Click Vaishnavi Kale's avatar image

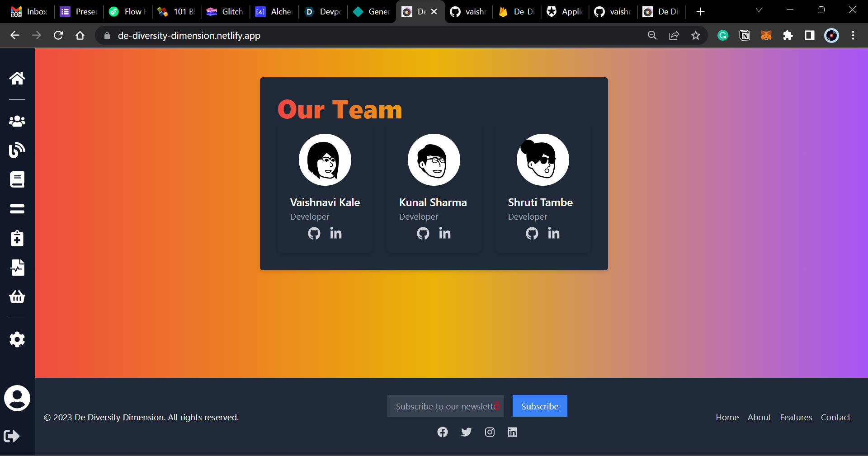coord(325,160)
